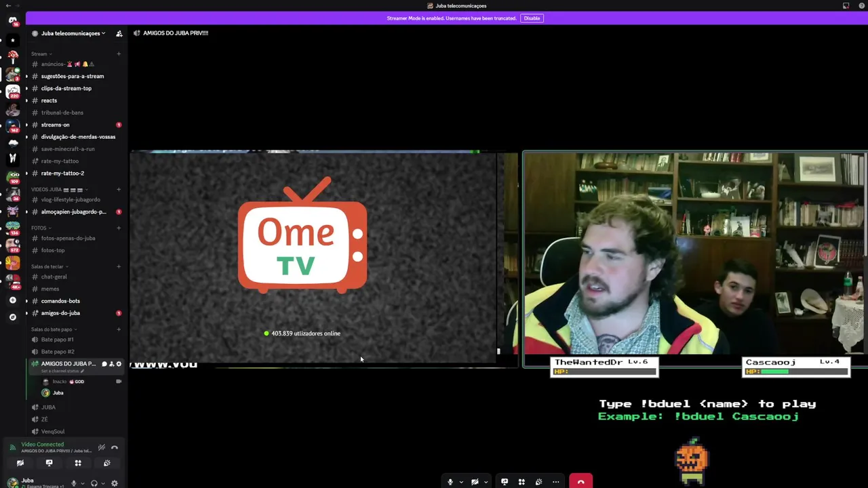Screen dimensions: 868x488
Task: Click red hang up button in call bar
Action: coord(580,481)
